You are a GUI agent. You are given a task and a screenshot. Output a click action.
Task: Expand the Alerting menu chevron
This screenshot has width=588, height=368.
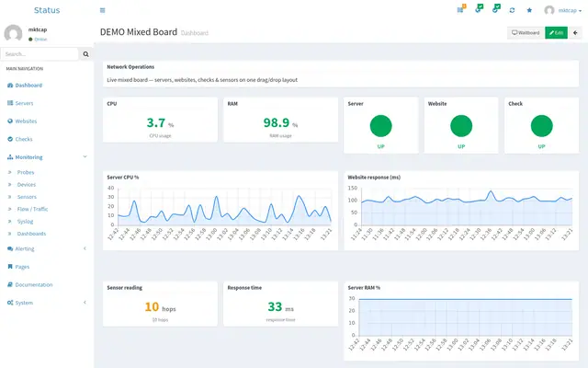click(85, 248)
